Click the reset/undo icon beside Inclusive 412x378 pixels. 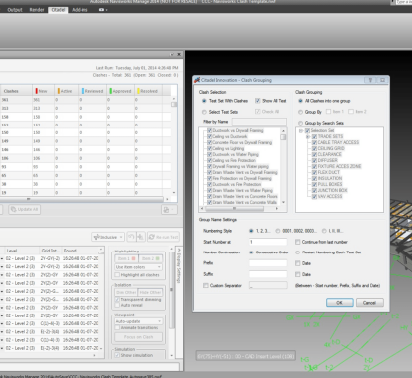[131, 237]
